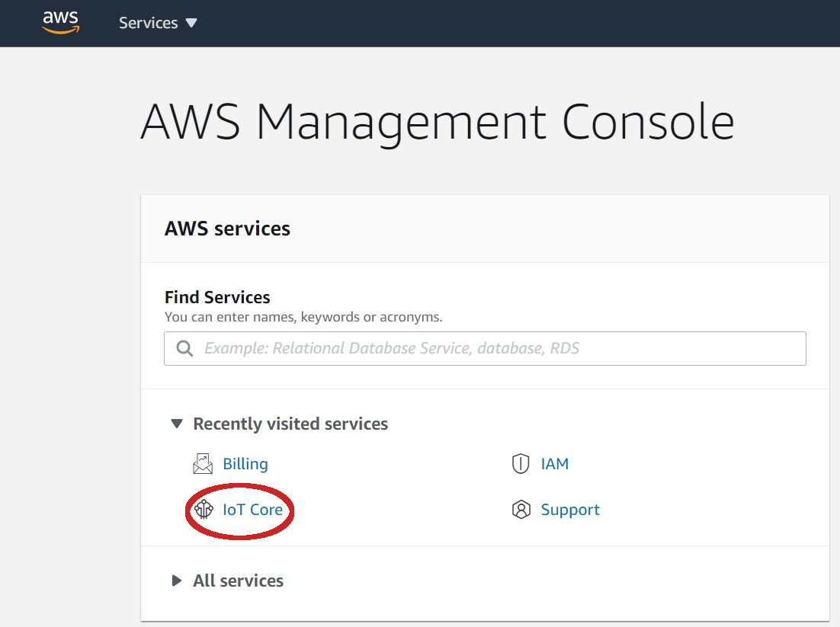Open the Billing link

(x=245, y=464)
